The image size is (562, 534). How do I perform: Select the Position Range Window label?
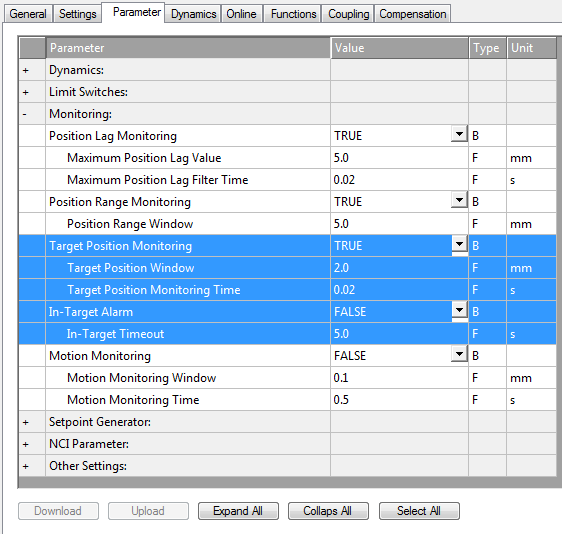pos(130,224)
